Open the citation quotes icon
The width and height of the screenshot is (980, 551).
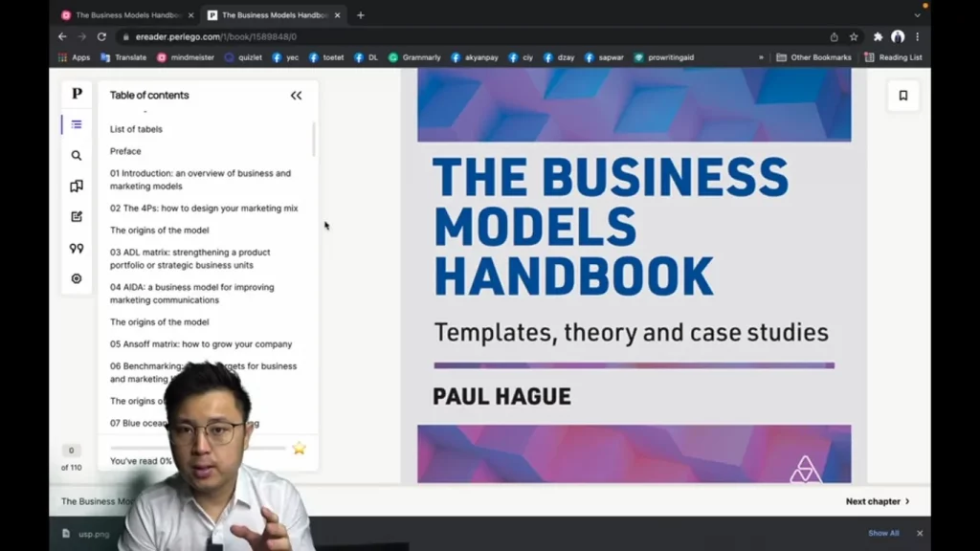pos(77,248)
